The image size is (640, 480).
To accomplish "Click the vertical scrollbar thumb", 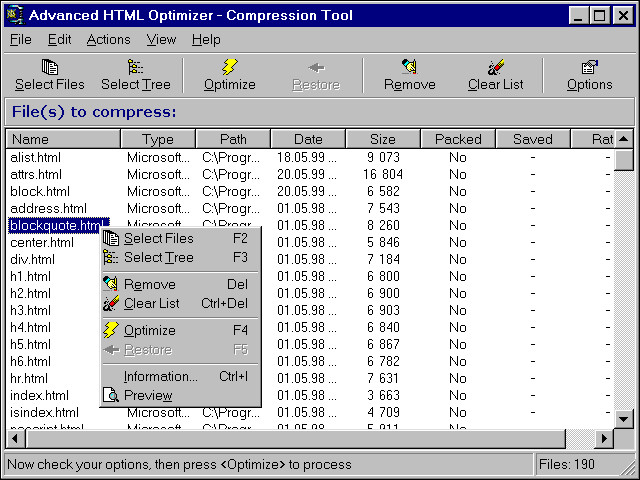I will (624, 160).
